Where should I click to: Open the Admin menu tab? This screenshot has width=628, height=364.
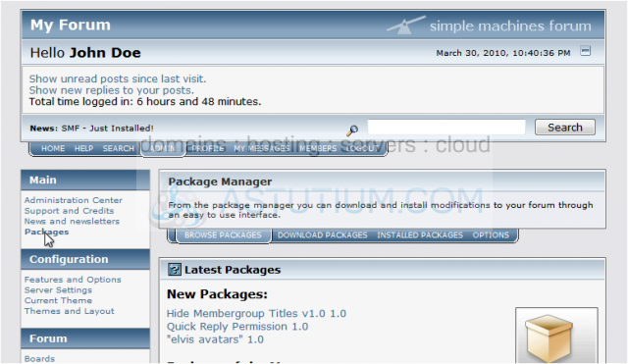point(163,148)
